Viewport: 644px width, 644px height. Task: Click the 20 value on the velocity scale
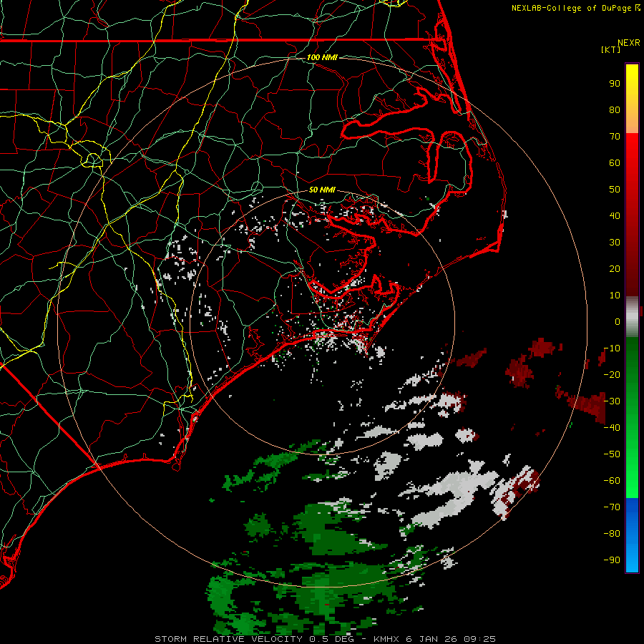coord(615,268)
